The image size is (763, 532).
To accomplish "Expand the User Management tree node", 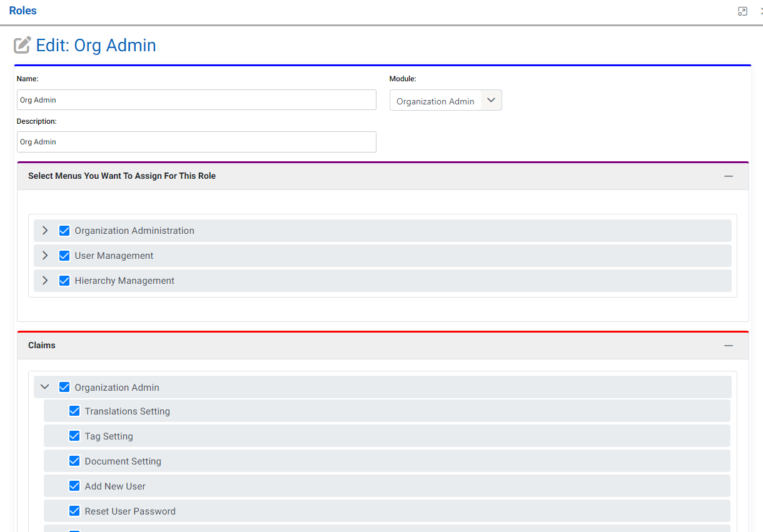I will [x=44, y=256].
